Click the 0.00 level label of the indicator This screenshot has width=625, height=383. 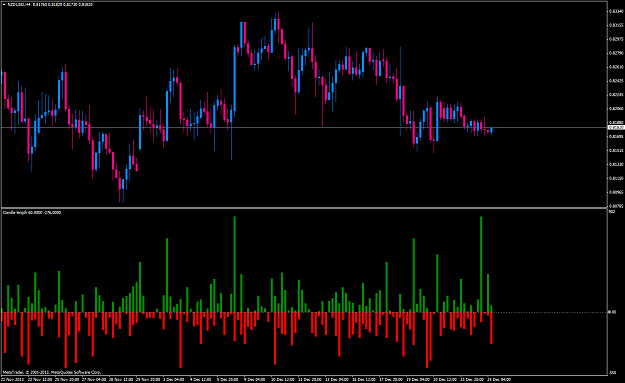pyautogui.click(x=612, y=312)
